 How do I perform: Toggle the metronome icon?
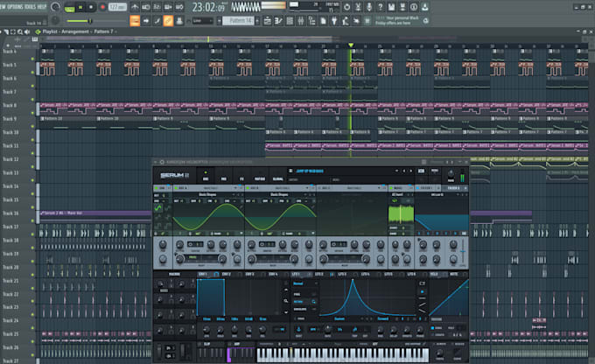pos(135,7)
